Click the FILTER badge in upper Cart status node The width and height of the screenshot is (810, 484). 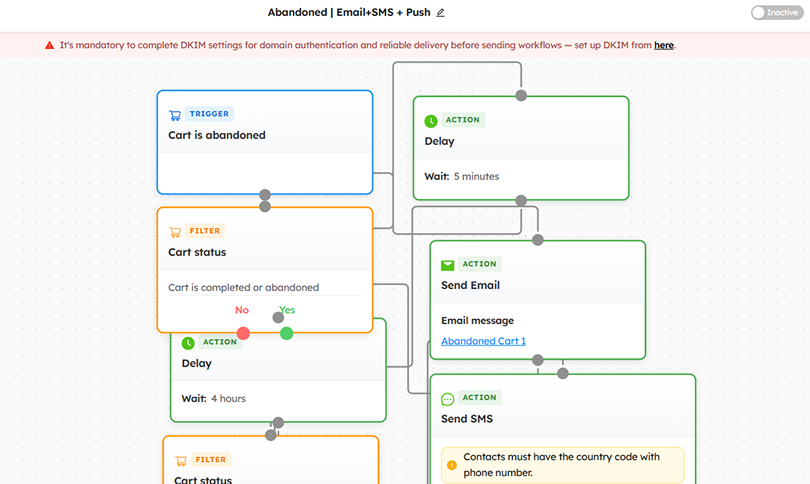[x=205, y=231]
